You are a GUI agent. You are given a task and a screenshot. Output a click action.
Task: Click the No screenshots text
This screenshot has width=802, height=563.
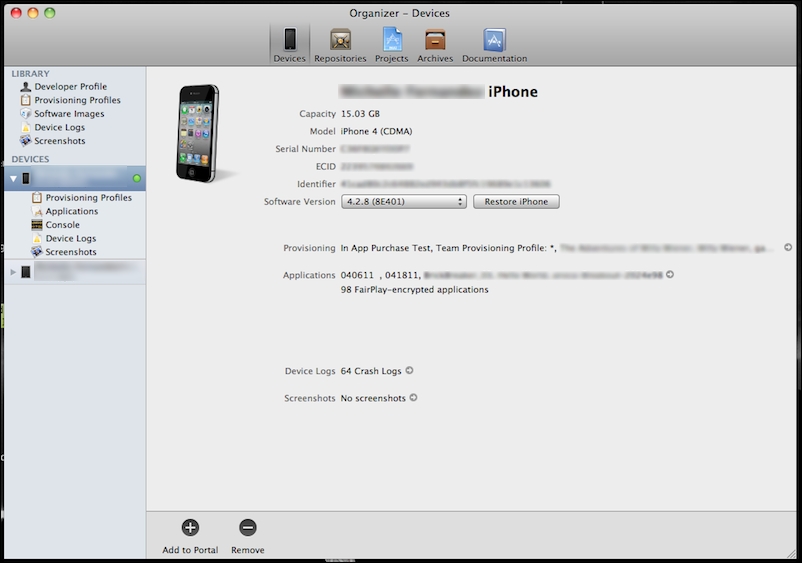coord(373,398)
